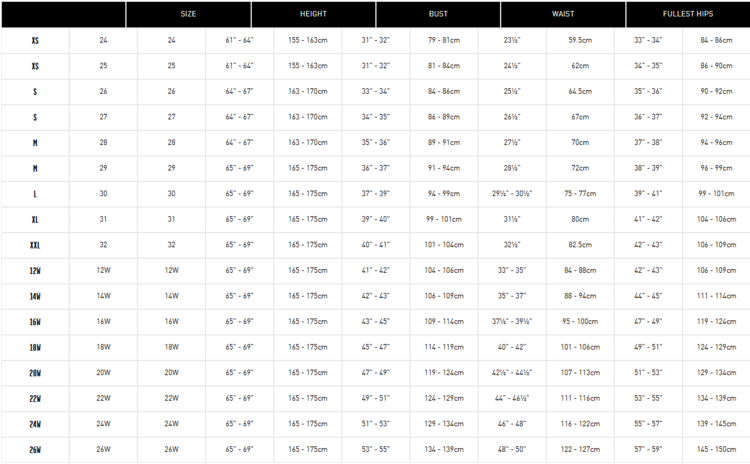Image resolution: width=750 pixels, height=464 pixels.
Task: Click the 145 - 150cm hips cell
Action: click(716, 450)
